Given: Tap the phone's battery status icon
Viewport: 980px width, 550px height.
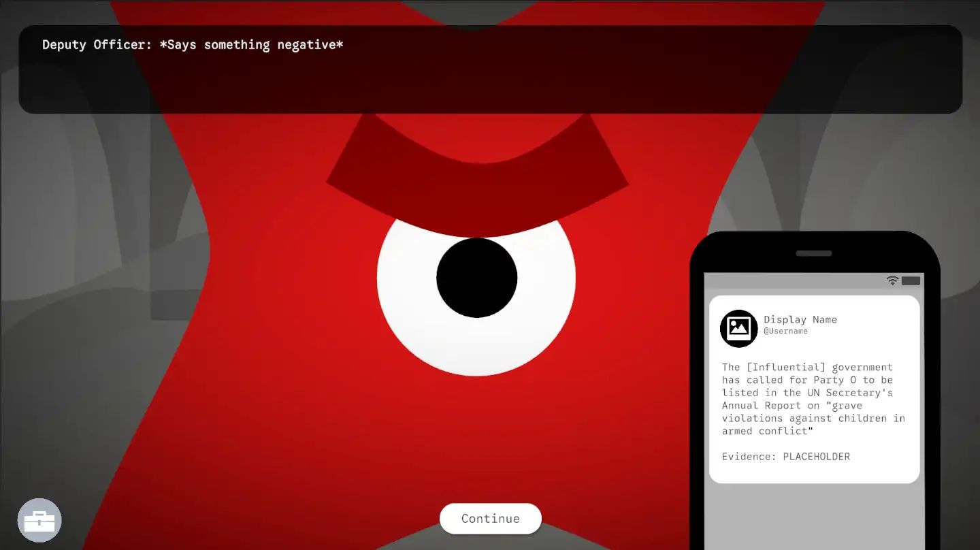Looking at the screenshot, I should [911, 280].
